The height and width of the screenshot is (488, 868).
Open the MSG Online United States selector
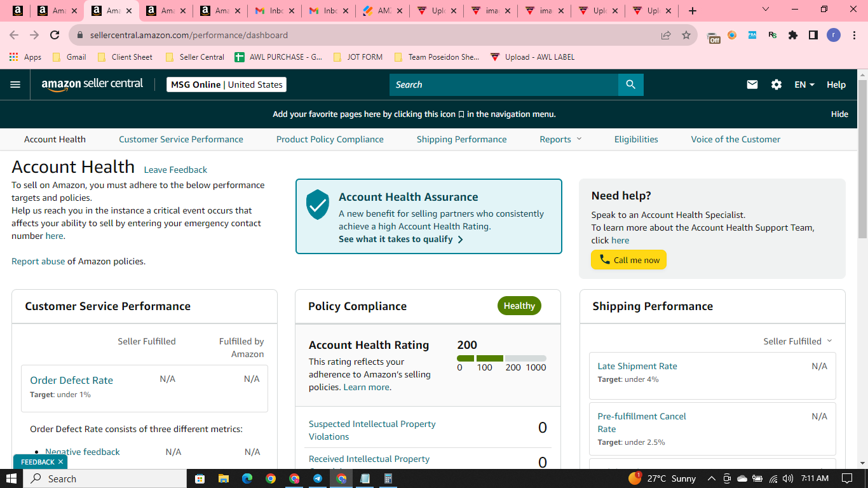point(226,85)
